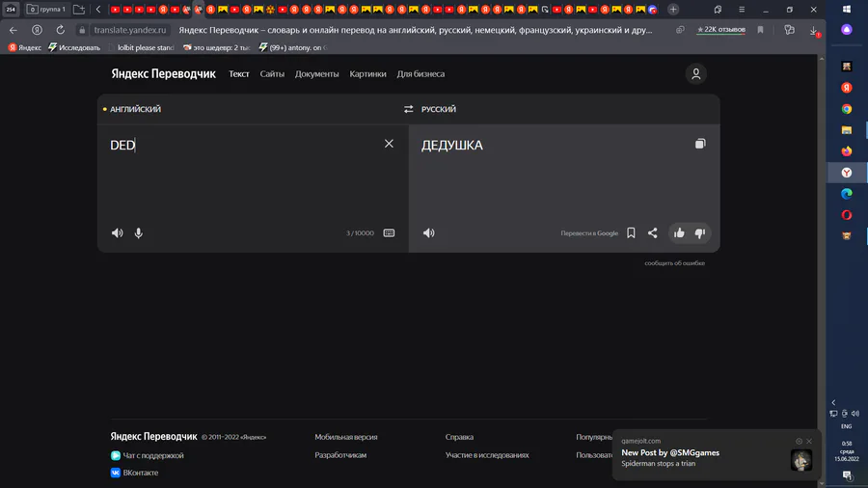Open the user profile icon

coord(695,73)
